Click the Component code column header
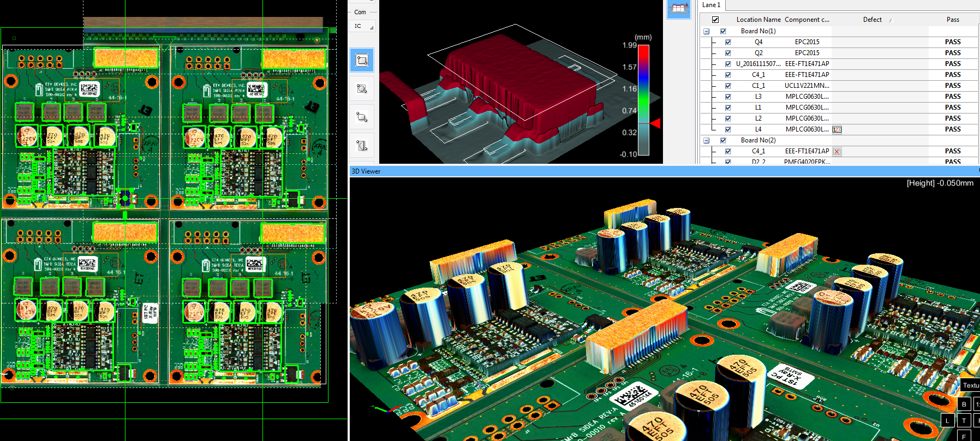Viewport: 980px width, 441px height. pyautogui.click(x=807, y=20)
